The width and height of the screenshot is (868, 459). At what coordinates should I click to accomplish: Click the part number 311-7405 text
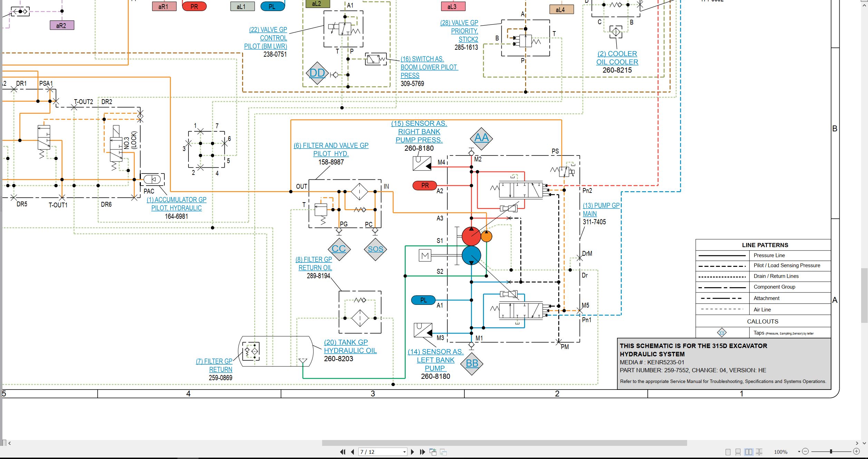coord(595,222)
